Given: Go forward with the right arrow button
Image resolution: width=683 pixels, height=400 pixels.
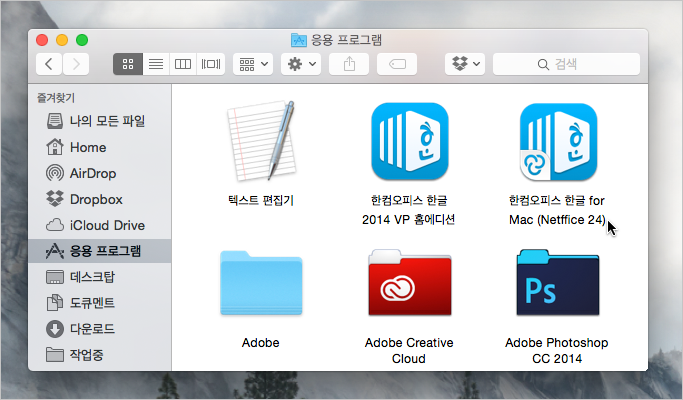Looking at the screenshot, I should [76, 64].
